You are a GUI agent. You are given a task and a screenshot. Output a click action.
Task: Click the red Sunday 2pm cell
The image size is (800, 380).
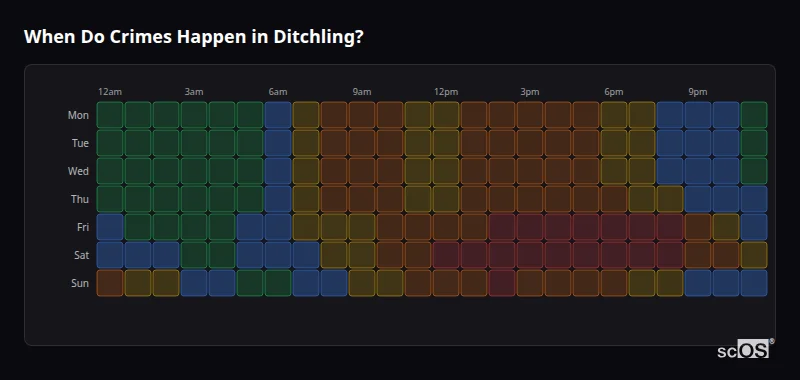[502, 283]
